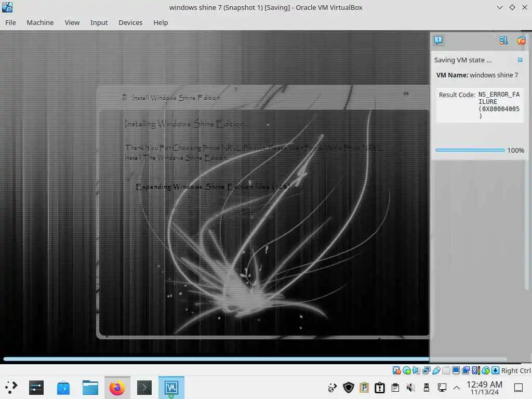Click the clock showing 12:49 AM
This screenshot has width=532, height=399.
(484, 388)
